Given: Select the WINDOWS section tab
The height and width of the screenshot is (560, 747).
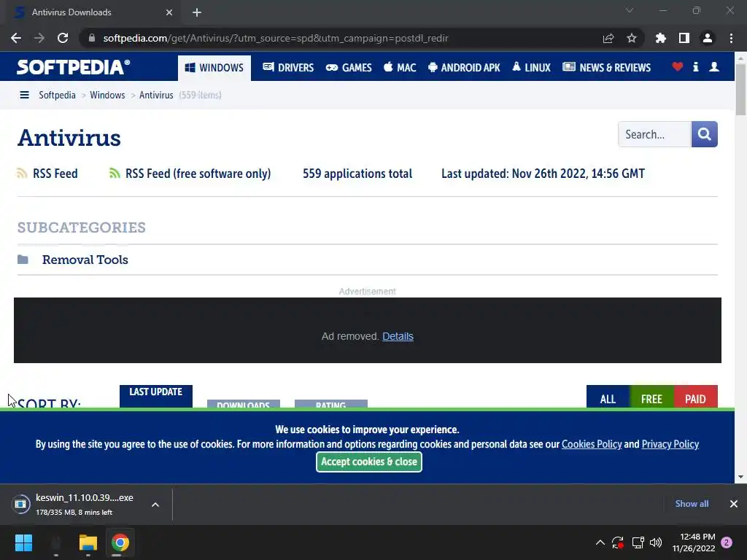Looking at the screenshot, I should click(214, 68).
